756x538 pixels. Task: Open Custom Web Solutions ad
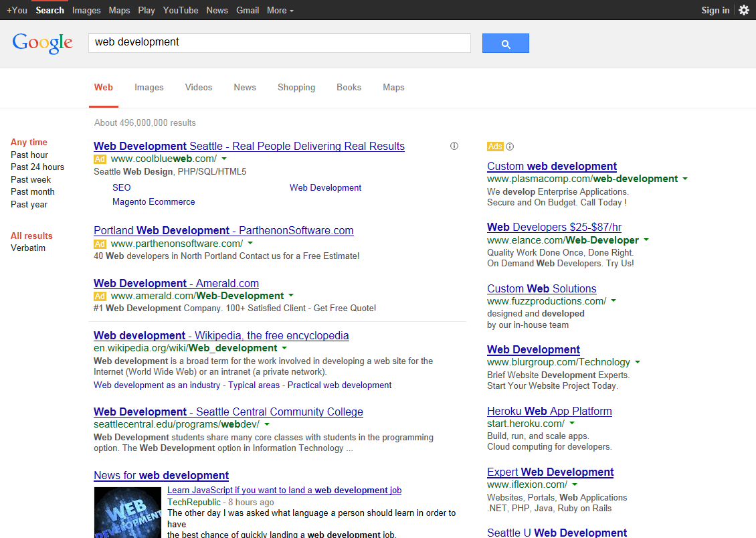pos(542,289)
